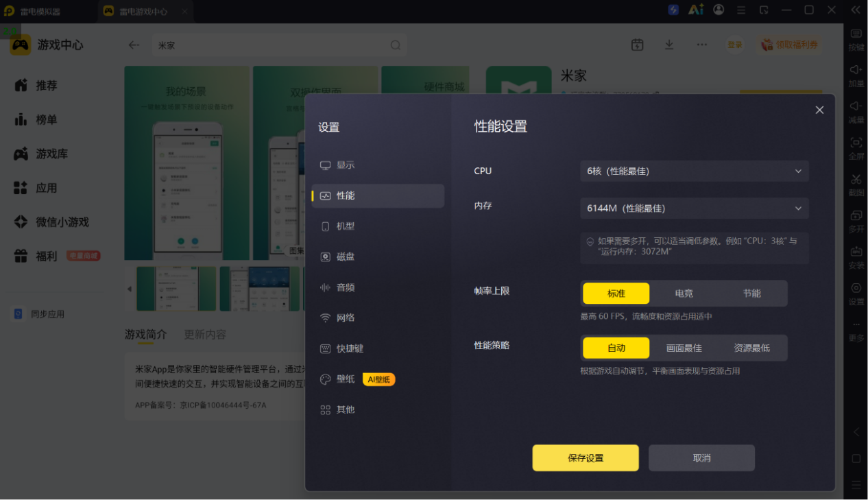Toggle 全屏 fullscreen in right sidebar

pos(856,149)
